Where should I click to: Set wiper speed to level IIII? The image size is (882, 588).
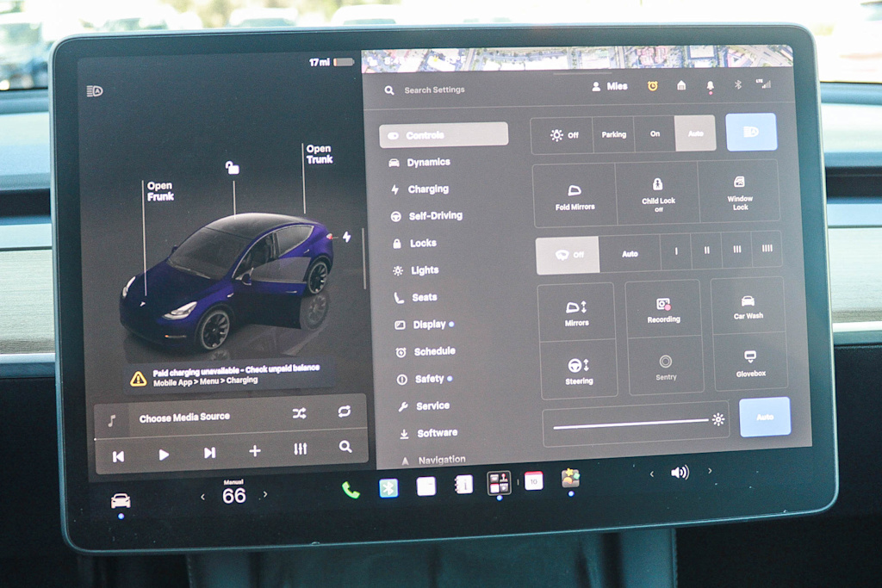coord(767,249)
